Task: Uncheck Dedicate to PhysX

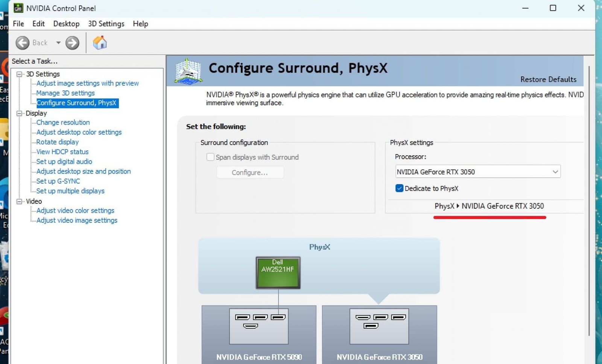Action: click(x=399, y=188)
